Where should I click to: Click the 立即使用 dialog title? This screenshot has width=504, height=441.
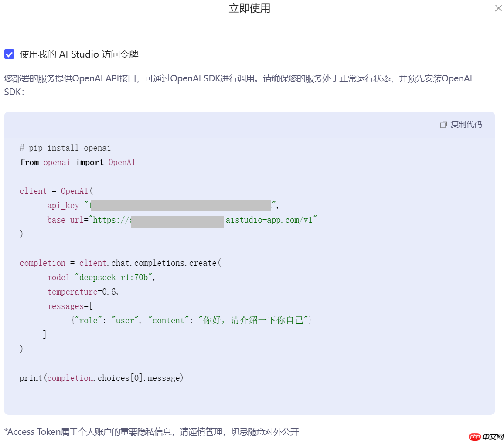249,8
